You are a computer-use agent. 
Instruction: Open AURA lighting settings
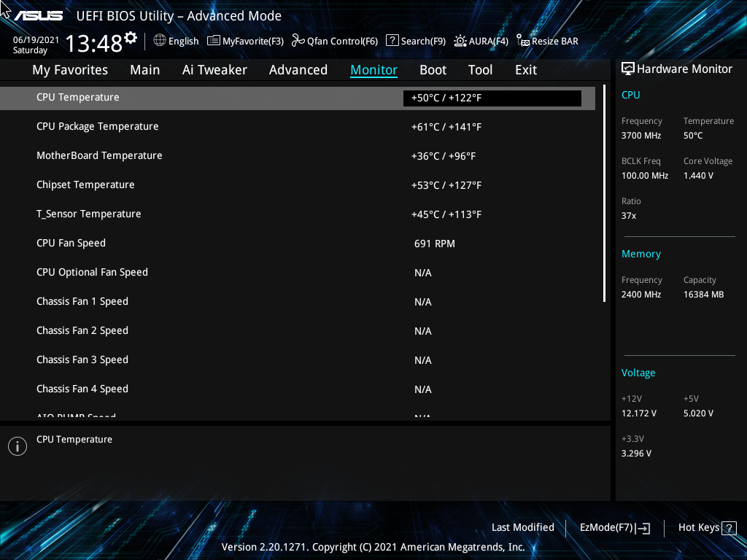tap(481, 41)
